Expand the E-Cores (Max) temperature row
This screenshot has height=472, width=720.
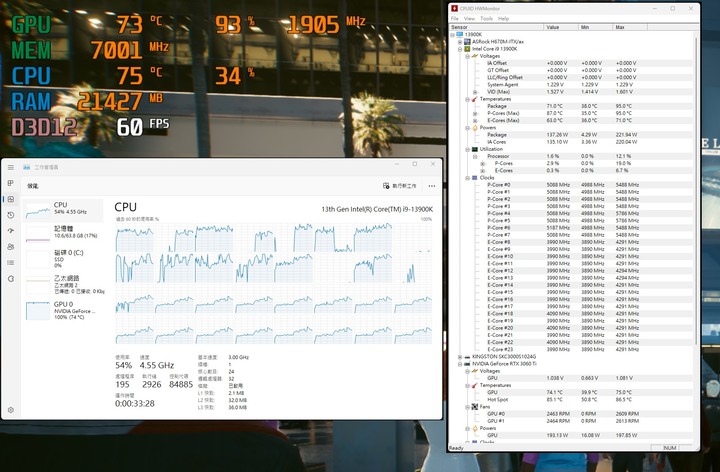(x=475, y=120)
